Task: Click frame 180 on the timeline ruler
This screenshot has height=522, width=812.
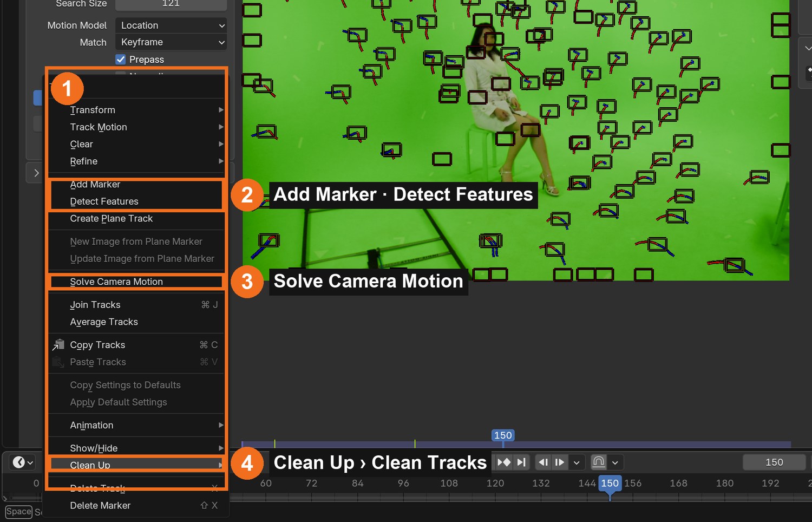Action: coord(725,483)
